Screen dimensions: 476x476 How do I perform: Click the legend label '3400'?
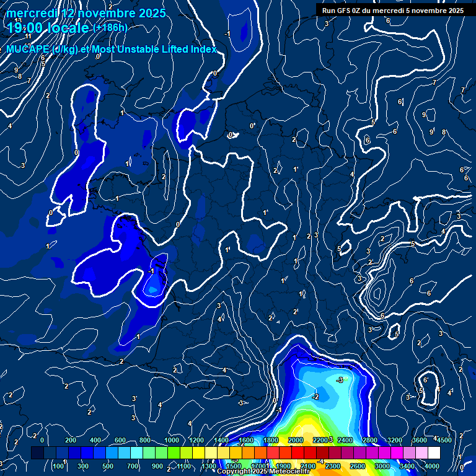tap(407, 466)
